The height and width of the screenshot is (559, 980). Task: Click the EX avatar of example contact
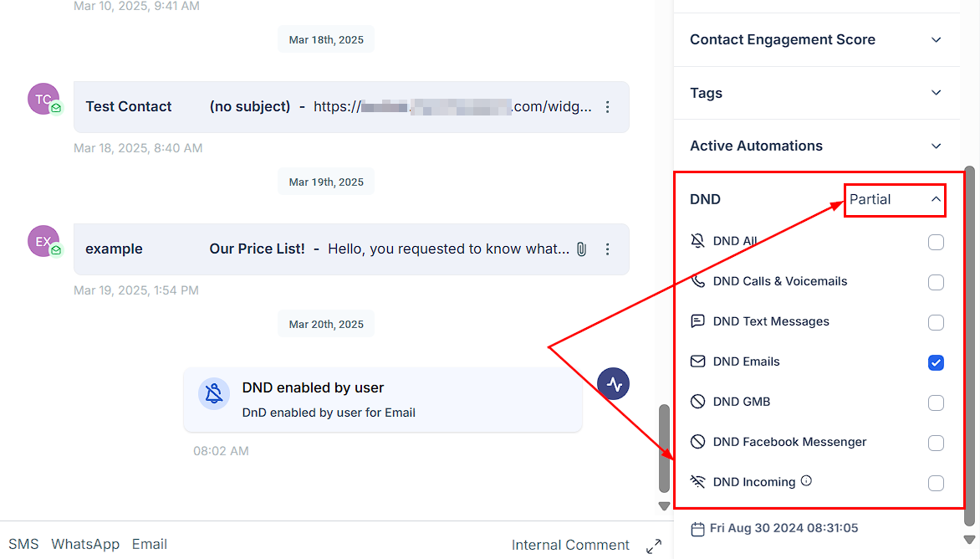(x=43, y=241)
